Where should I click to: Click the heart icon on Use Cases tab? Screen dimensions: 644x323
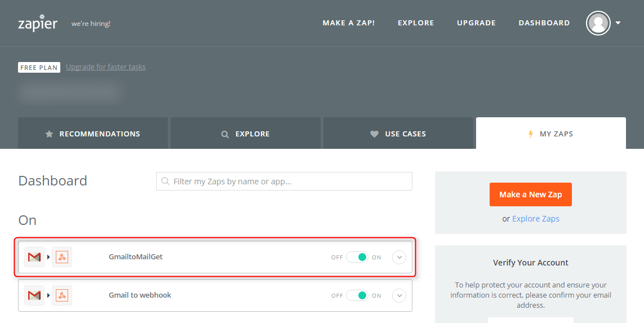pos(374,134)
